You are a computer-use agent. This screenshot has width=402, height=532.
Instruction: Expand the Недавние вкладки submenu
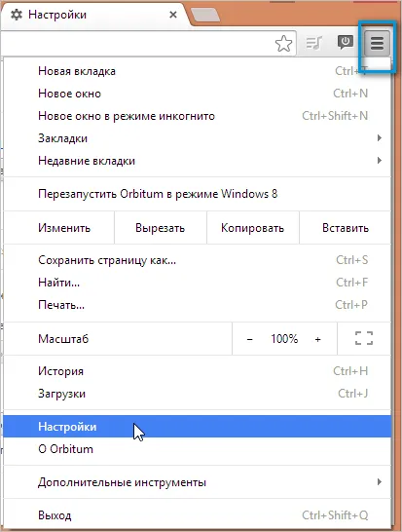pos(198,161)
